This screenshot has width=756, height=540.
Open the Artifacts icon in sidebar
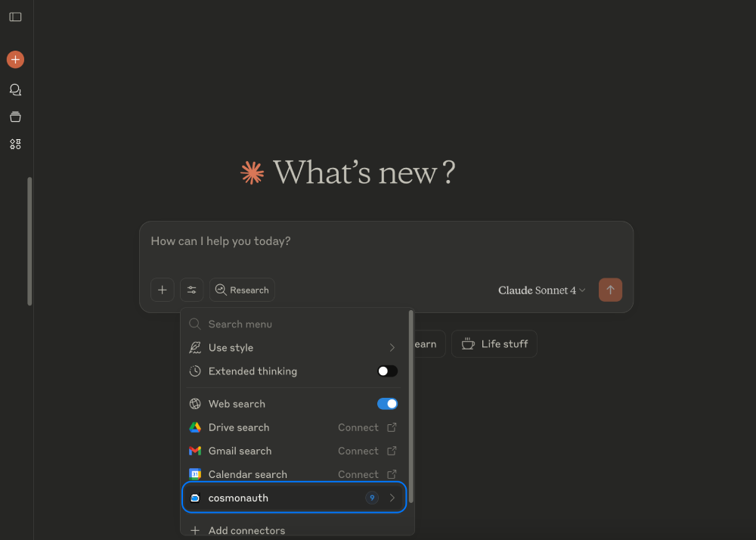(15, 144)
